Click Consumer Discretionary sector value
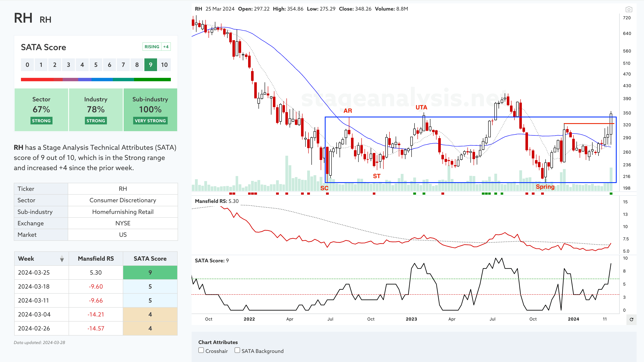Viewport: 644px width, 362px height. (123, 200)
